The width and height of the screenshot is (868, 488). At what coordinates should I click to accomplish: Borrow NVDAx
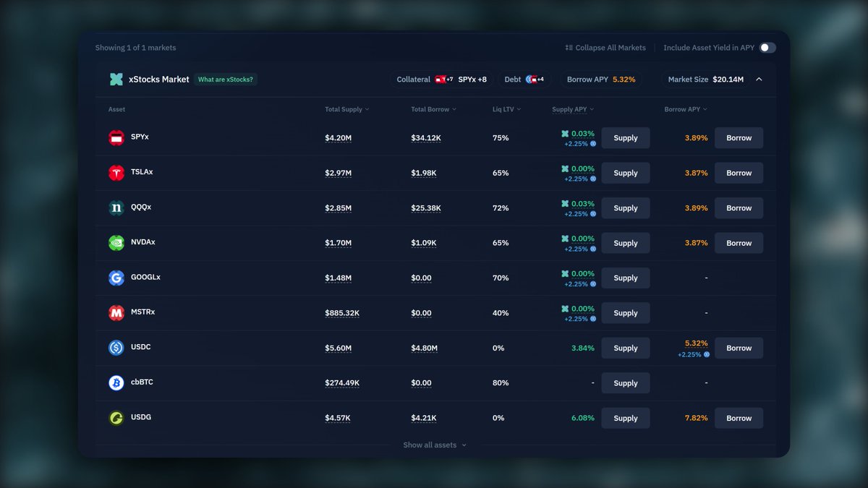pyautogui.click(x=739, y=243)
